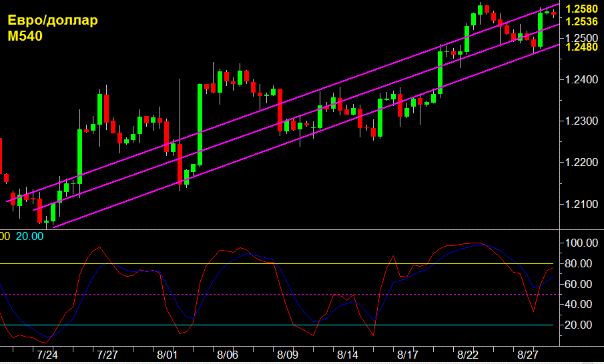Viewport: 604px width, 364px height.
Task: Select the 7/27 date on time axis
Action: click(107, 355)
